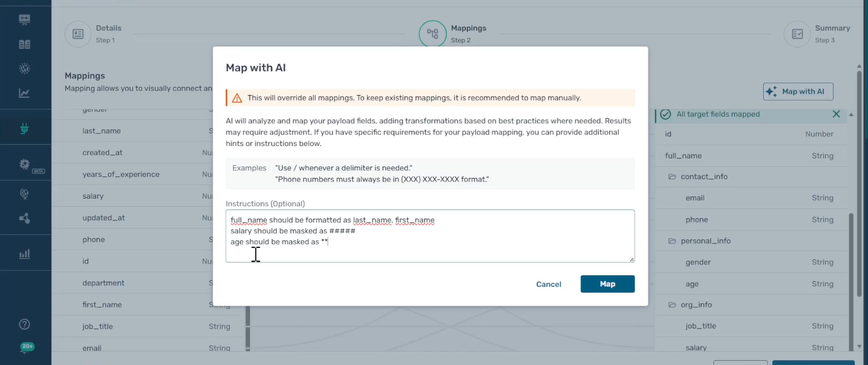
Task: Collapse the personal_info folder
Action: click(x=672, y=241)
